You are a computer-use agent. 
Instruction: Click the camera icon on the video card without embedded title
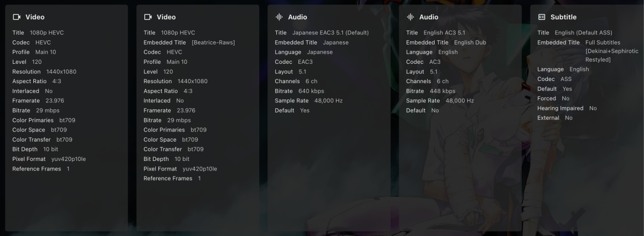(x=17, y=17)
